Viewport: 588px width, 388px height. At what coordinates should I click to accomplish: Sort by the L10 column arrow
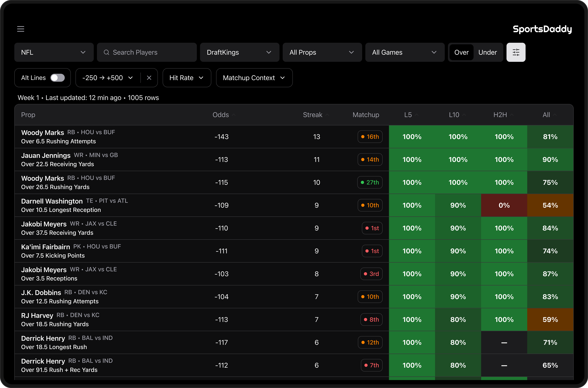(464, 115)
